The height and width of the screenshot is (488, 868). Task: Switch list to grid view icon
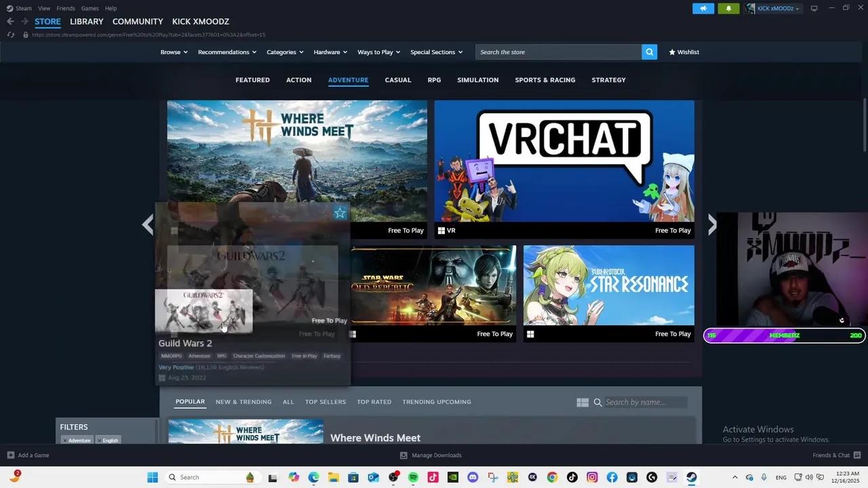click(x=583, y=403)
